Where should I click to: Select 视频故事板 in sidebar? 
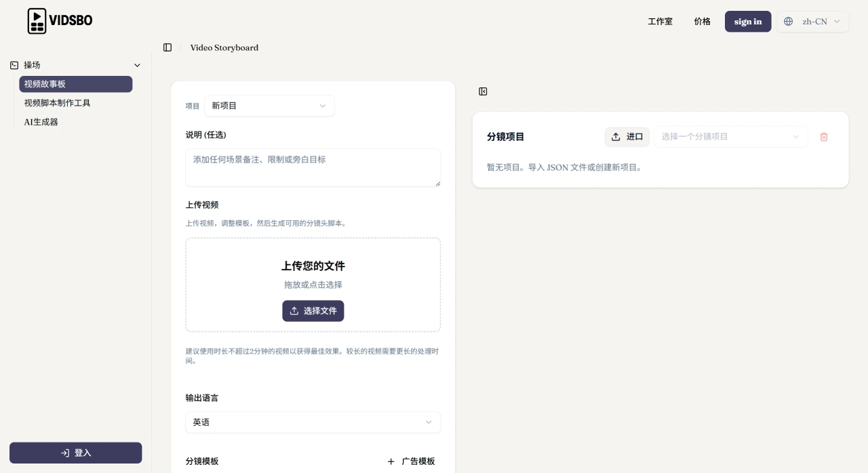[75, 84]
